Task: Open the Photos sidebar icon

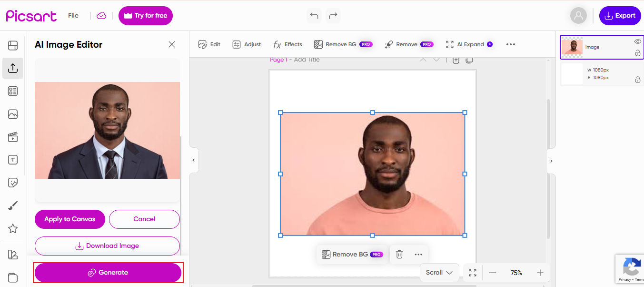Action: (13, 114)
